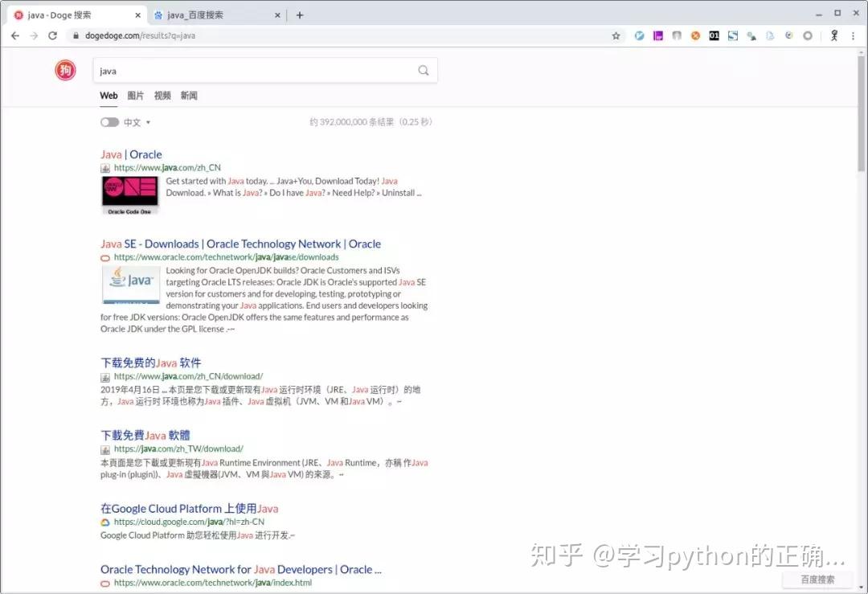Click URL https://www.java.com/zh_CN
This screenshot has height=594, width=868.
pyautogui.click(x=167, y=168)
